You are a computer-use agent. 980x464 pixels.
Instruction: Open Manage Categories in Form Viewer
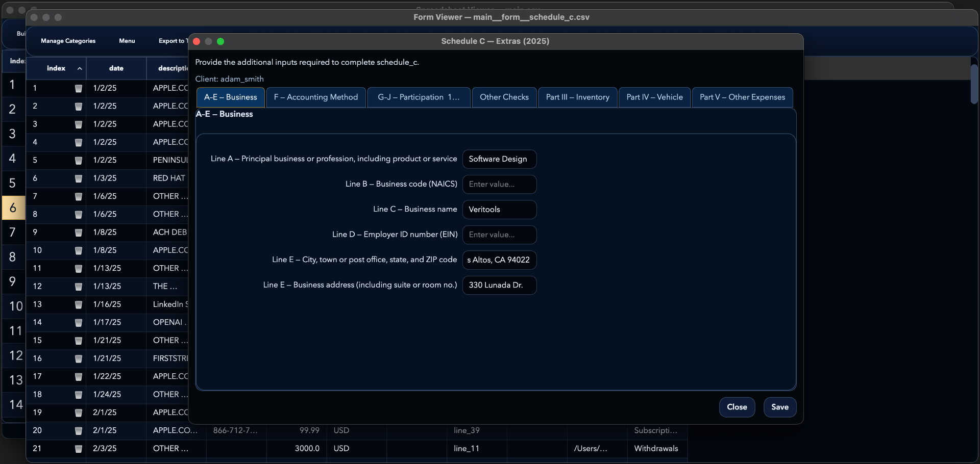point(68,41)
